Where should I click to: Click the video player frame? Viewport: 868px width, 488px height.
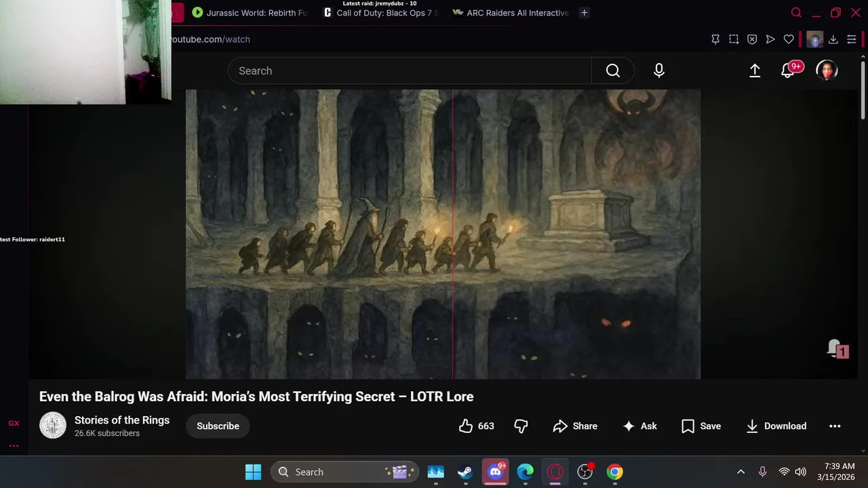point(443,234)
